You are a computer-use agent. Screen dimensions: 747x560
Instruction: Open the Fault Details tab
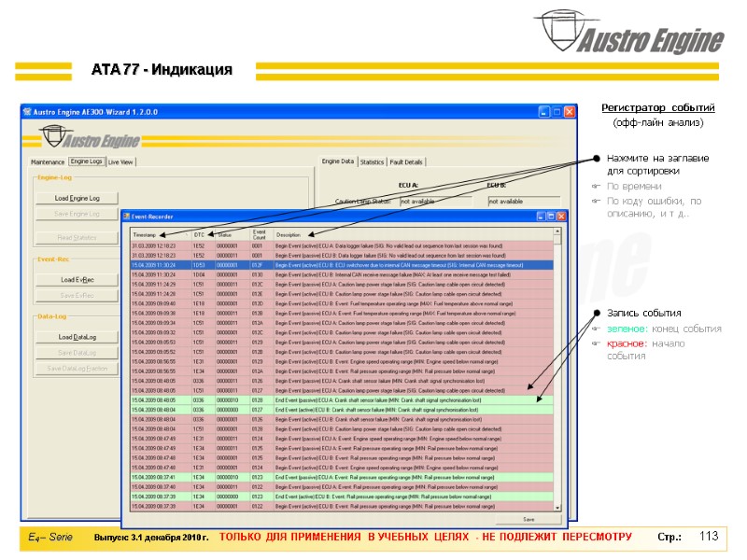(406, 161)
